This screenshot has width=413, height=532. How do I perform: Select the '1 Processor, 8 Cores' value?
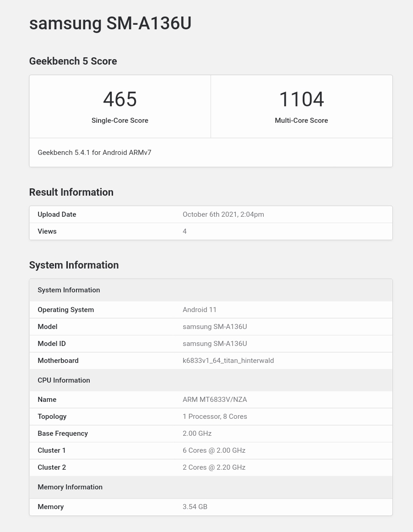pyautogui.click(x=215, y=417)
